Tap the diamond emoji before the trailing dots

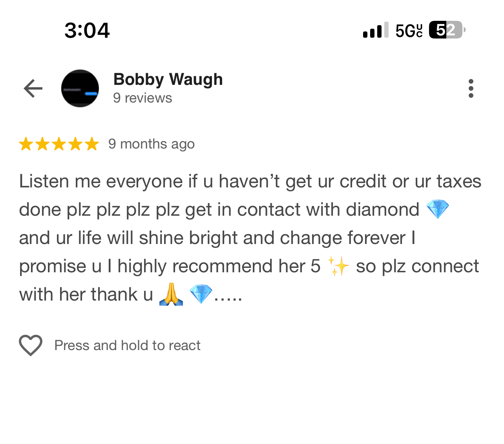(x=201, y=294)
